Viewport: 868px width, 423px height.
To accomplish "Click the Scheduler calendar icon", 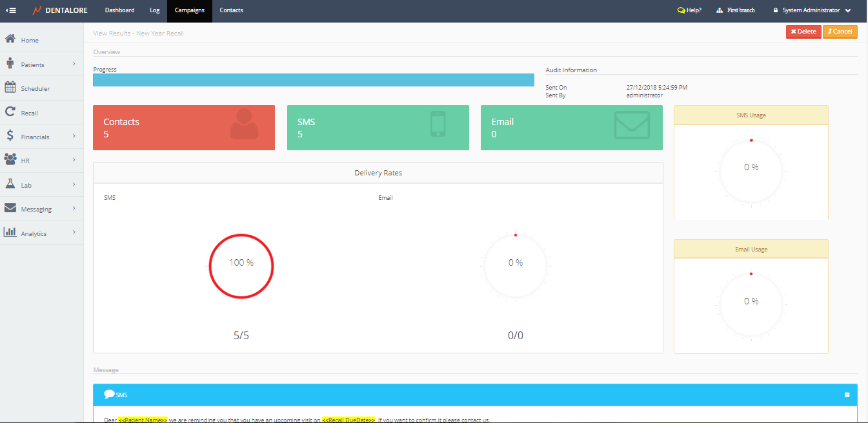I will [10, 88].
